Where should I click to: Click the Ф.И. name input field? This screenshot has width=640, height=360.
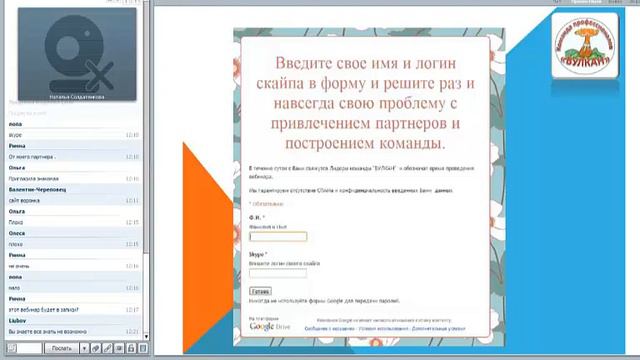tap(278, 236)
